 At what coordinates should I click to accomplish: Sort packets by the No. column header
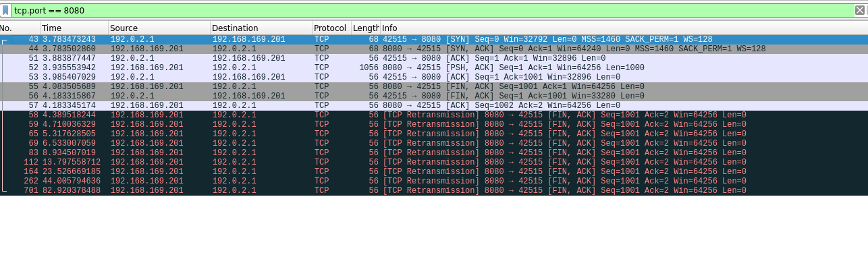point(20,28)
